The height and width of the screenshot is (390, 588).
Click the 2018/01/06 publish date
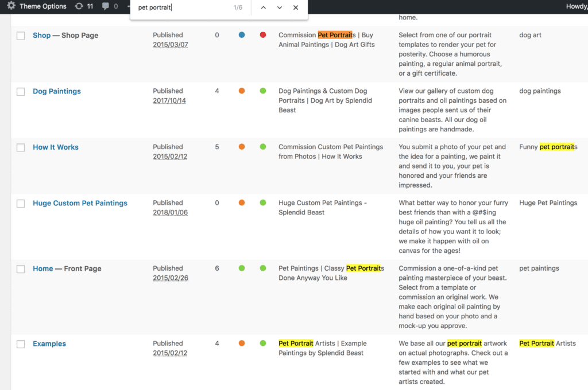click(x=170, y=212)
